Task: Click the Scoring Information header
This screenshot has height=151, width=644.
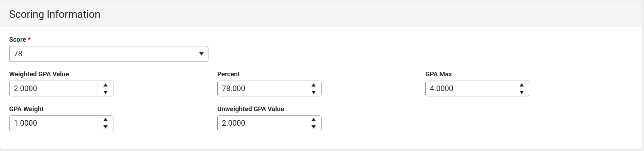Action: (x=55, y=14)
